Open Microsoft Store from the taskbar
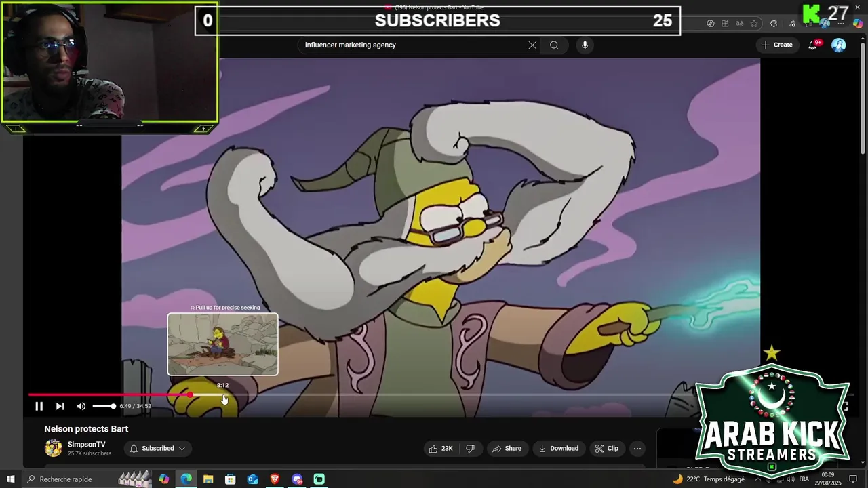The width and height of the screenshot is (868, 488). tap(231, 479)
